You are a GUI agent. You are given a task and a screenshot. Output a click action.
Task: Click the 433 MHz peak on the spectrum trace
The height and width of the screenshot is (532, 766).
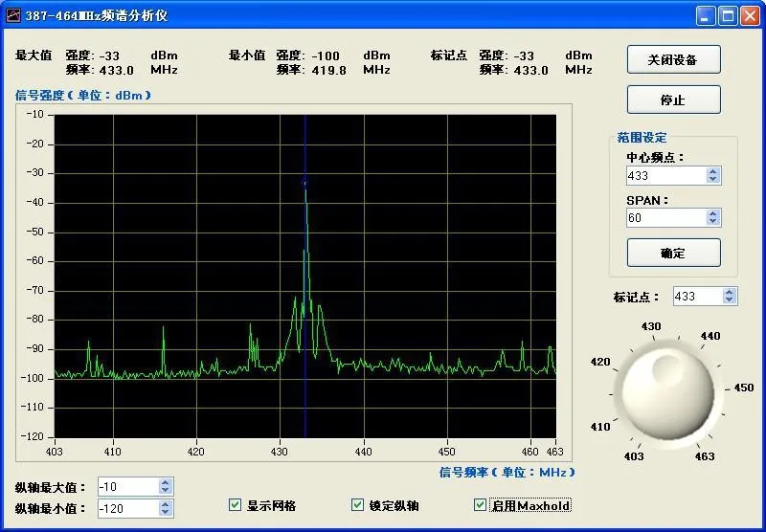[x=305, y=184]
